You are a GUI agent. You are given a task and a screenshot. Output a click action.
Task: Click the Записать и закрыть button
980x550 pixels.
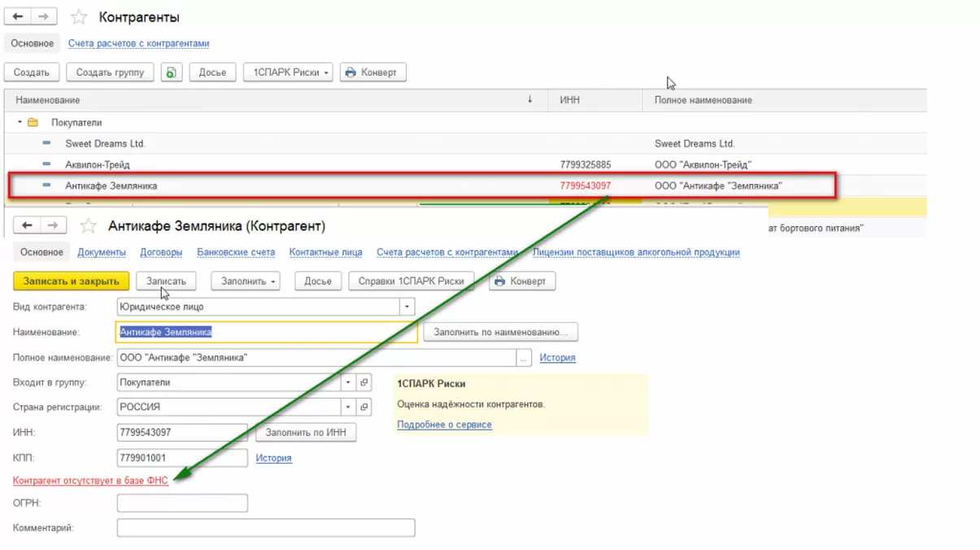[71, 282]
